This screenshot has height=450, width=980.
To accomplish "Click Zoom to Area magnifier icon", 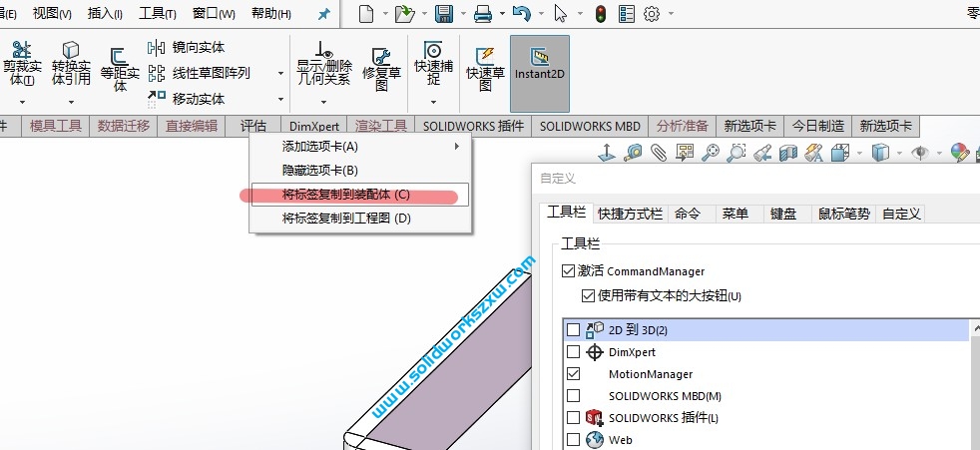I will point(736,153).
